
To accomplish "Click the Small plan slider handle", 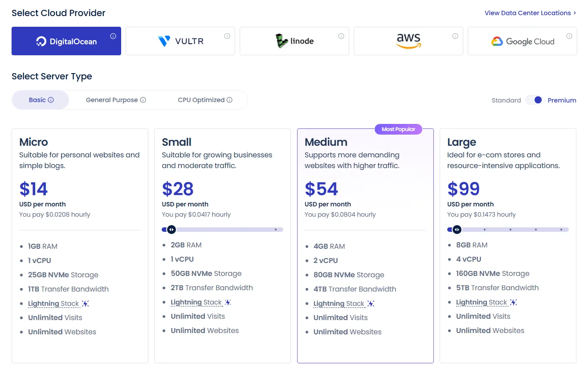I will click(x=171, y=230).
